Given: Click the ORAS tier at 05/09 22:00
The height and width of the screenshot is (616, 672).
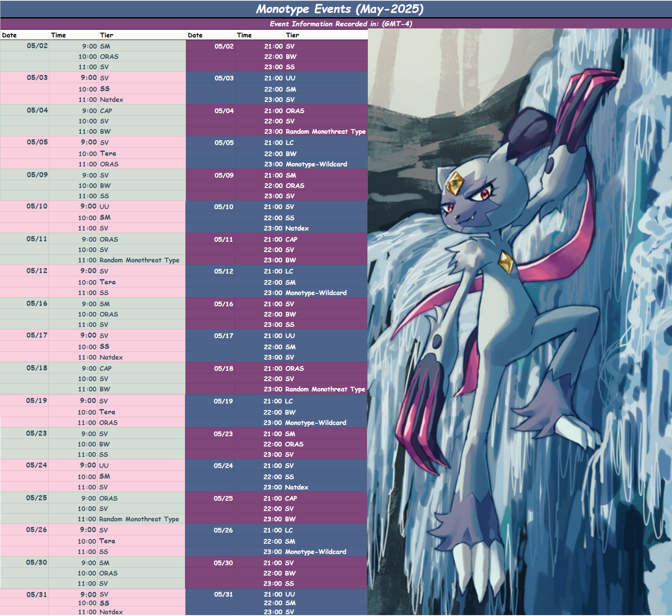Looking at the screenshot, I should tap(295, 185).
